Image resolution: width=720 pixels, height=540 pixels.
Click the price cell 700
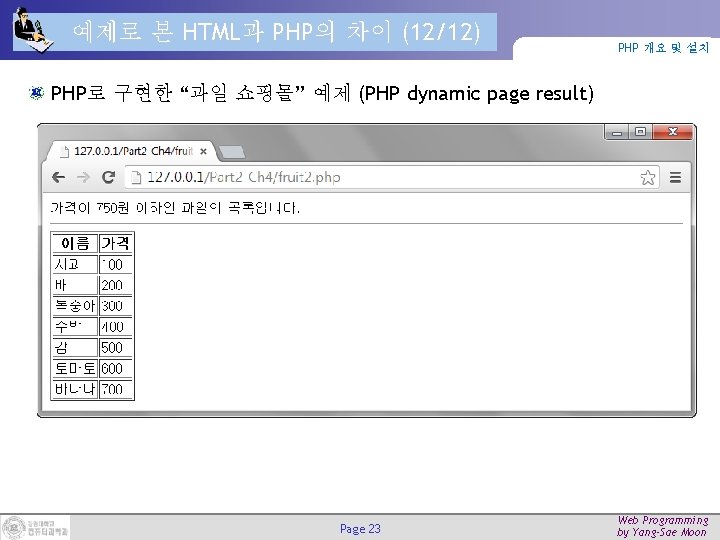click(x=116, y=389)
